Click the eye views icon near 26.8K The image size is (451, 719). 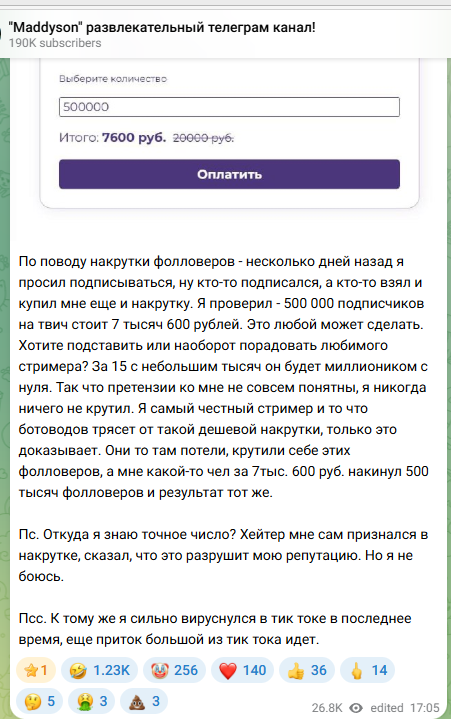356,708
